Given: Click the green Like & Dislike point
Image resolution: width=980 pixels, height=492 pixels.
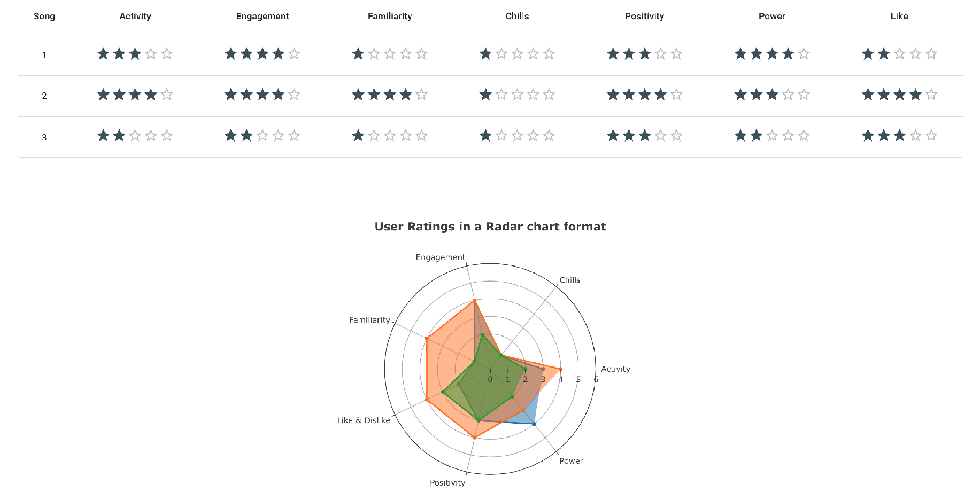Looking at the screenshot, I should [x=442, y=392].
